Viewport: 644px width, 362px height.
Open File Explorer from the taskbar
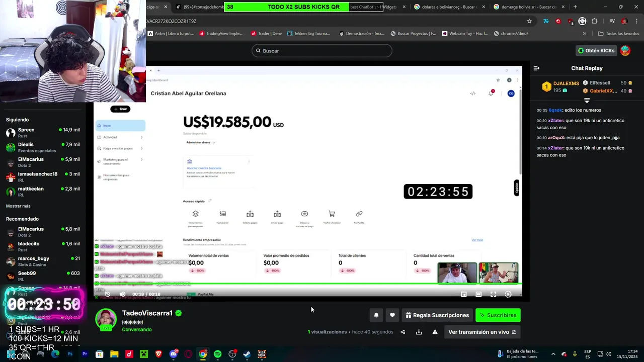114,354
